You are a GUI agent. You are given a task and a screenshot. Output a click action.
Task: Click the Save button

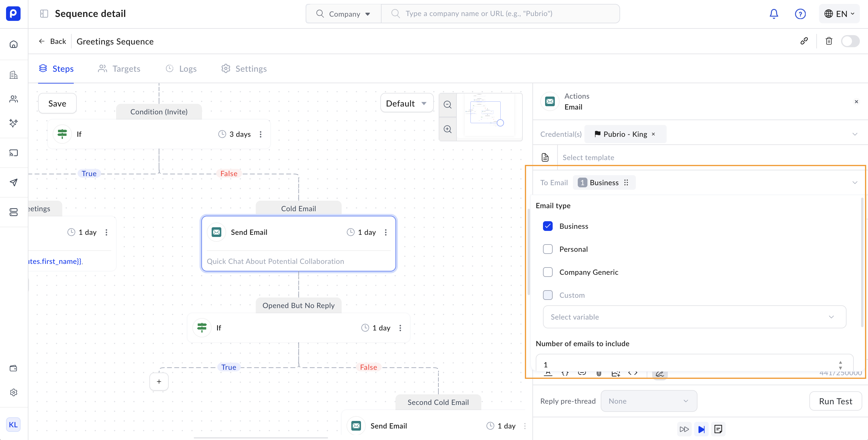tap(57, 103)
